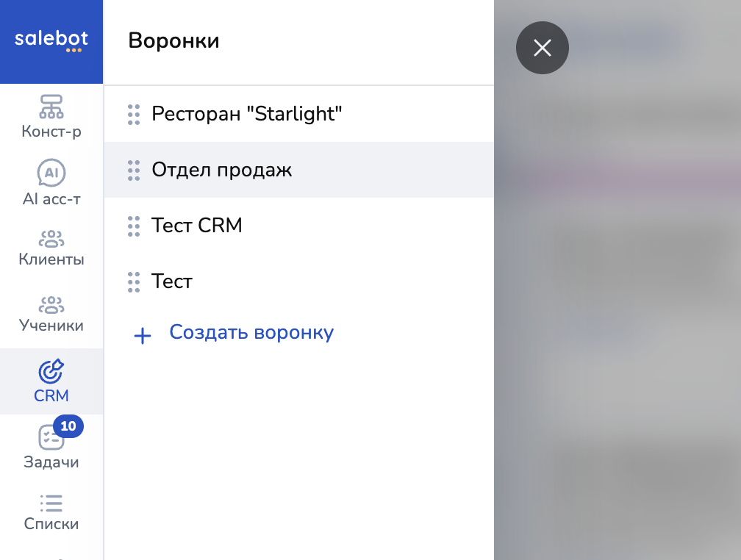Screen dimensions: 741x560
Task: Open Задачи tasks checklist icon
Action: (51, 438)
